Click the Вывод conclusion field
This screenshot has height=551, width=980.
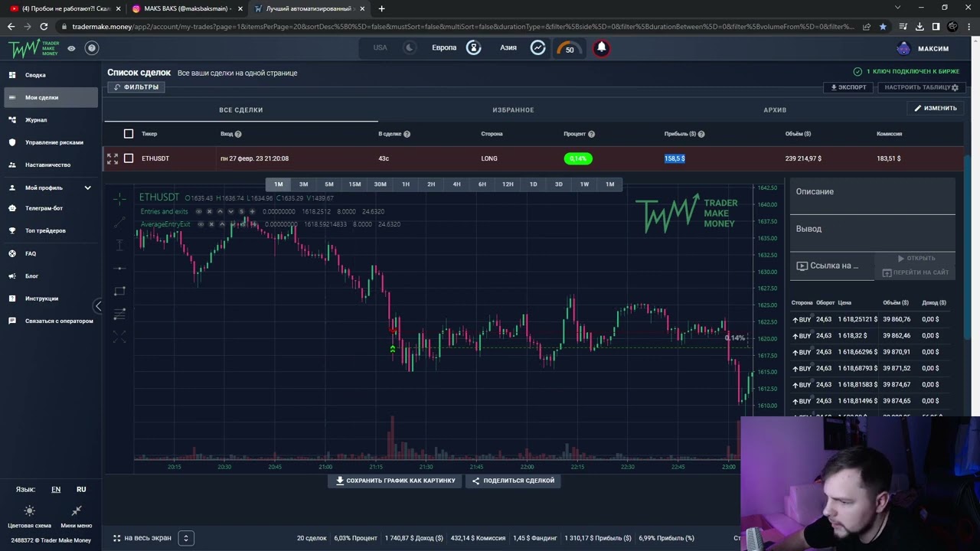point(873,233)
